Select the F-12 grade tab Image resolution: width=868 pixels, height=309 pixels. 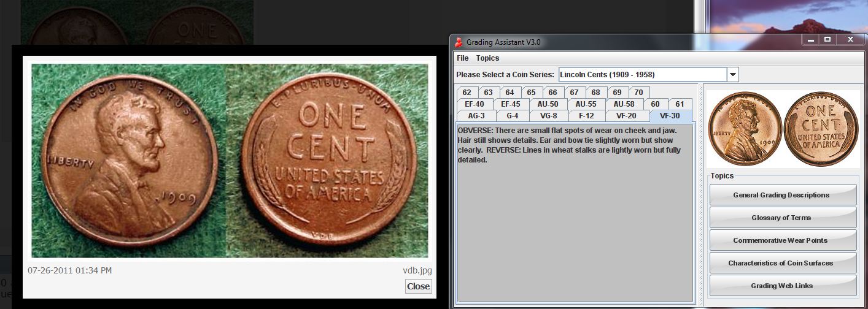coord(587,116)
